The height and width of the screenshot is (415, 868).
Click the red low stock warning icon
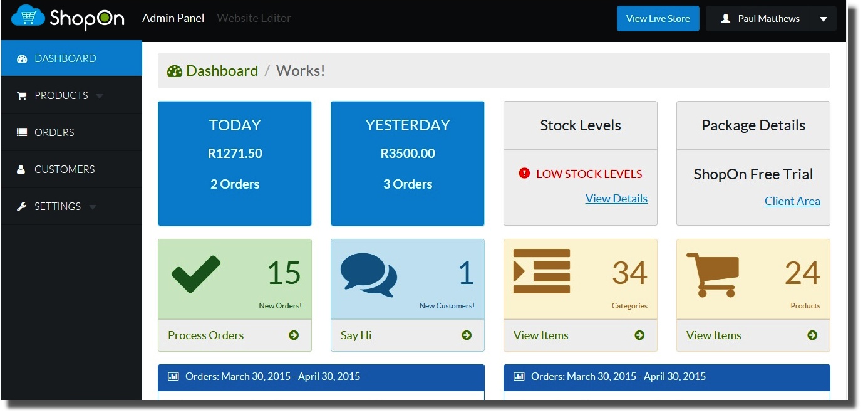525,174
